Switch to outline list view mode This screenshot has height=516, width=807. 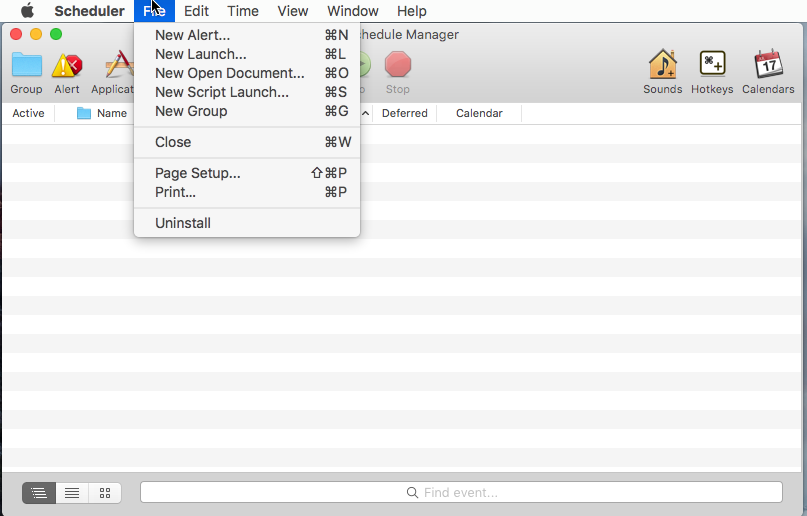click(39, 493)
